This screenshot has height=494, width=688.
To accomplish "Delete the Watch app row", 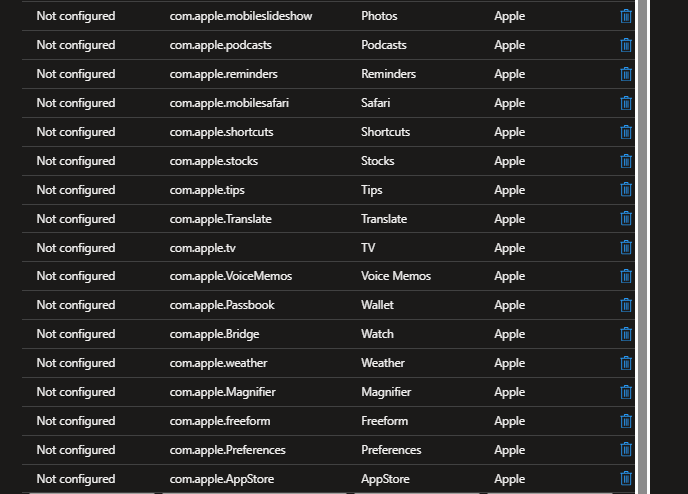I will (626, 334).
